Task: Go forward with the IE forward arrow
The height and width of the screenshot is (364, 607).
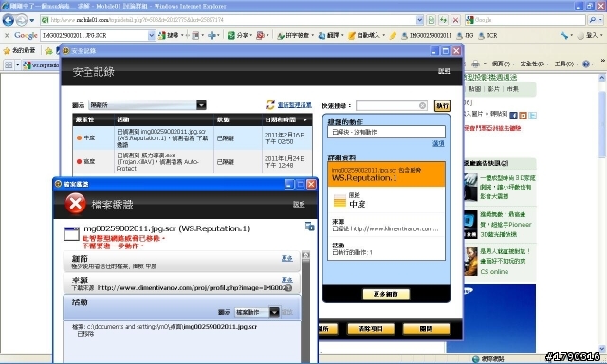Action: [21, 20]
